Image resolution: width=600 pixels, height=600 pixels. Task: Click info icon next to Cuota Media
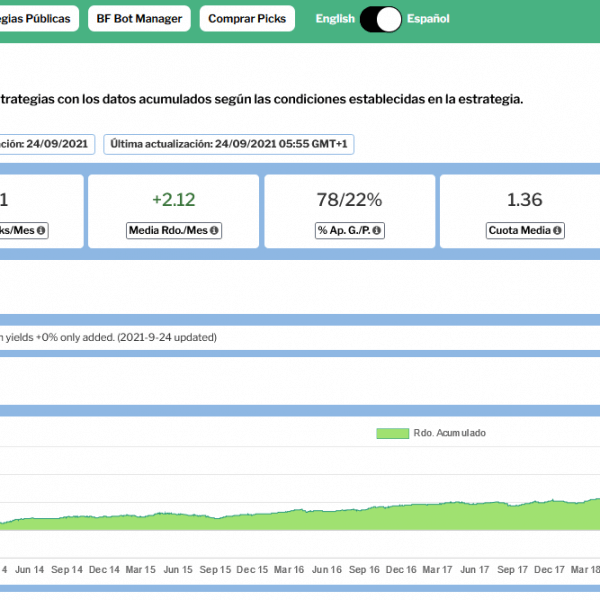point(557,230)
